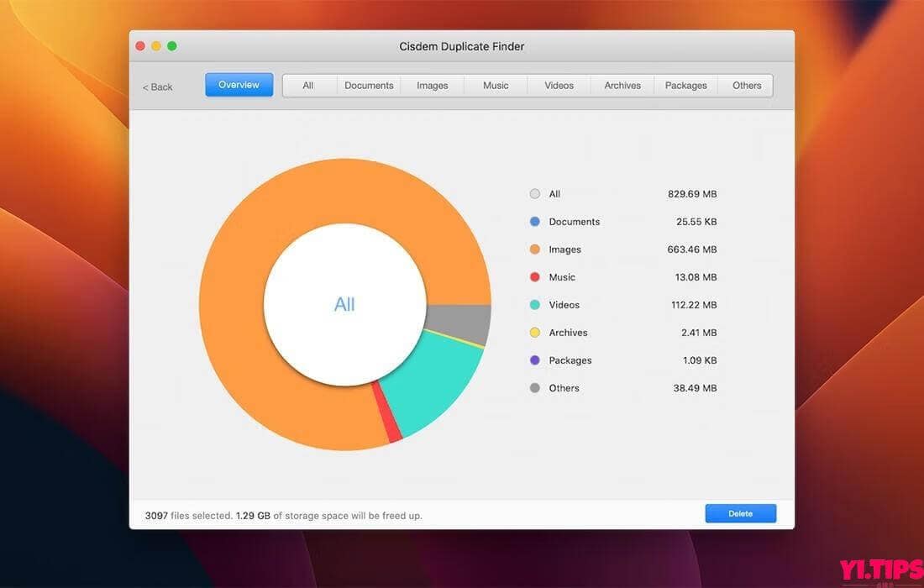Click the Overview button

(239, 84)
